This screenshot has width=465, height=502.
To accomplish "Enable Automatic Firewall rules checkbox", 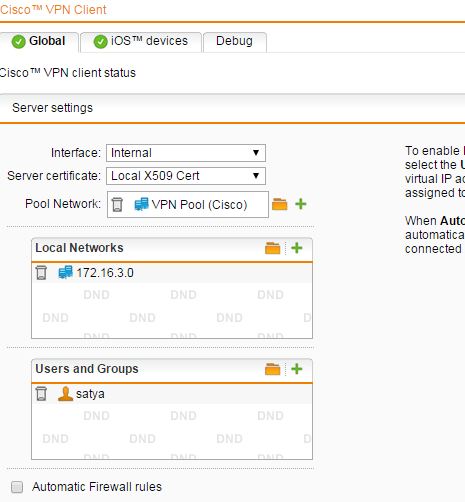I will click(17, 487).
